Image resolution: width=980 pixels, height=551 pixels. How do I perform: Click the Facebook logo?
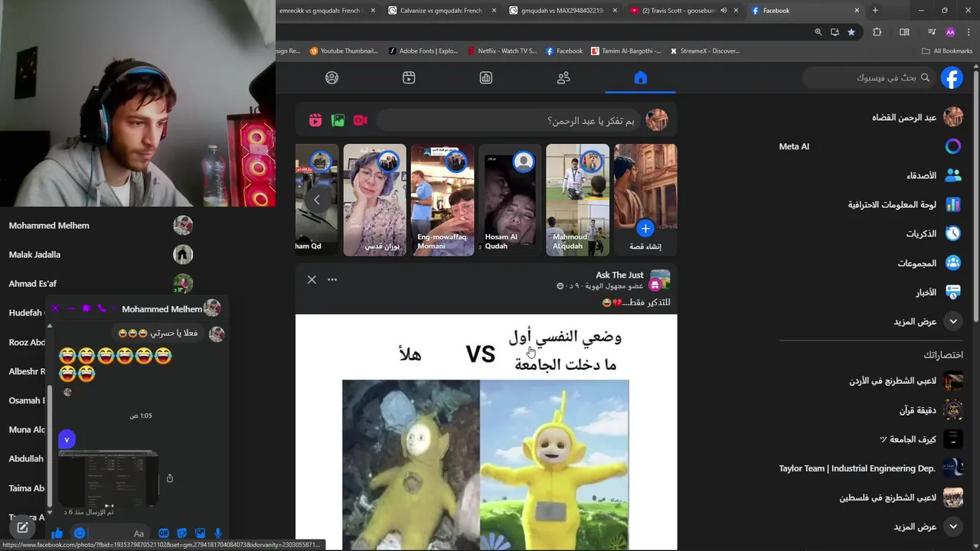952,77
